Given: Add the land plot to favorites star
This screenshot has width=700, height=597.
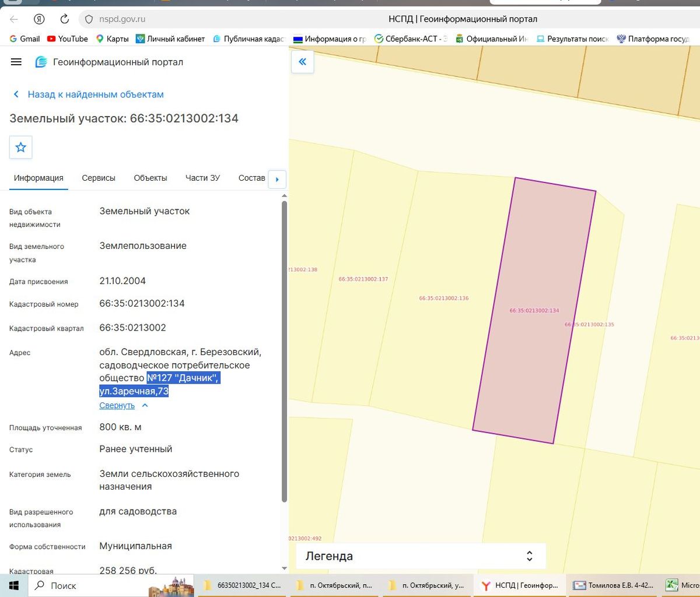Looking at the screenshot, I should click(21, 147).
